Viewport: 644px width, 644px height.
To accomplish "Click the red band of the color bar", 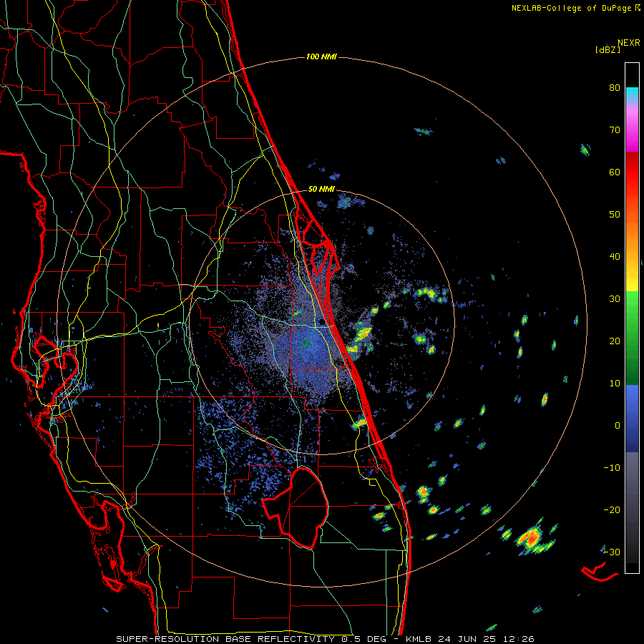I will [632, 172].
